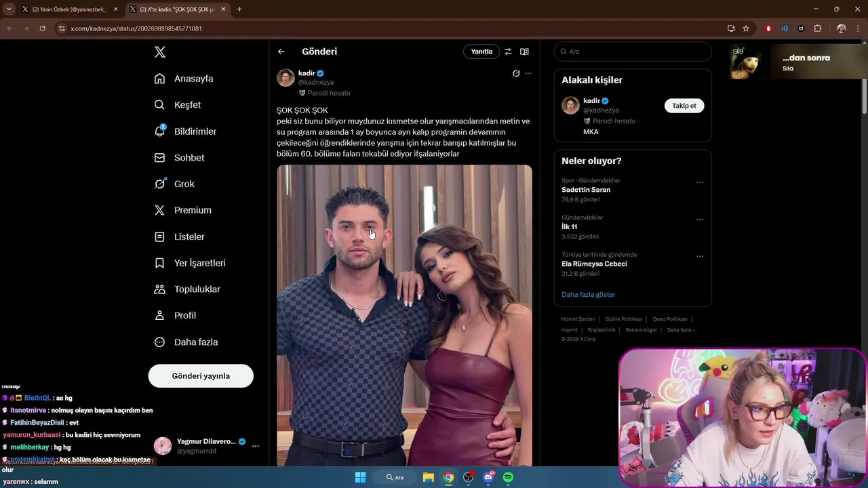Click the taskbar Ara search box
Screen dimensions: 868x488
point(395,477)
